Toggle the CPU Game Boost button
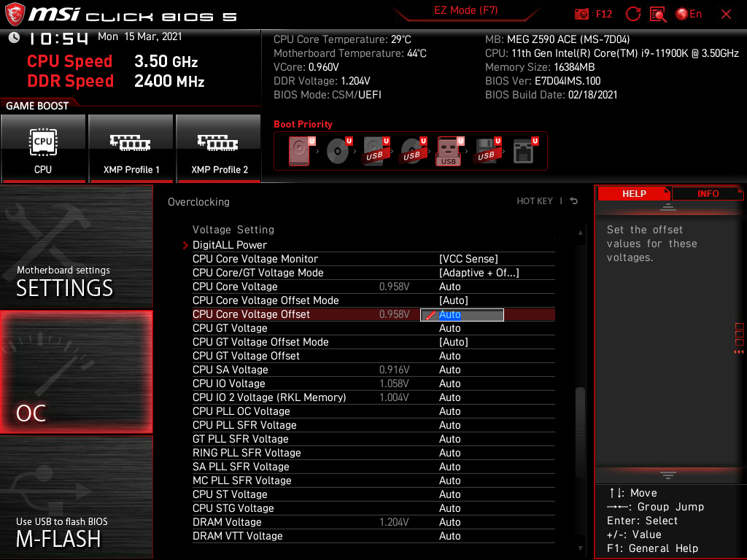Viewport: 747px width, 560px height. pyautogui.click(x=43, y=148)
